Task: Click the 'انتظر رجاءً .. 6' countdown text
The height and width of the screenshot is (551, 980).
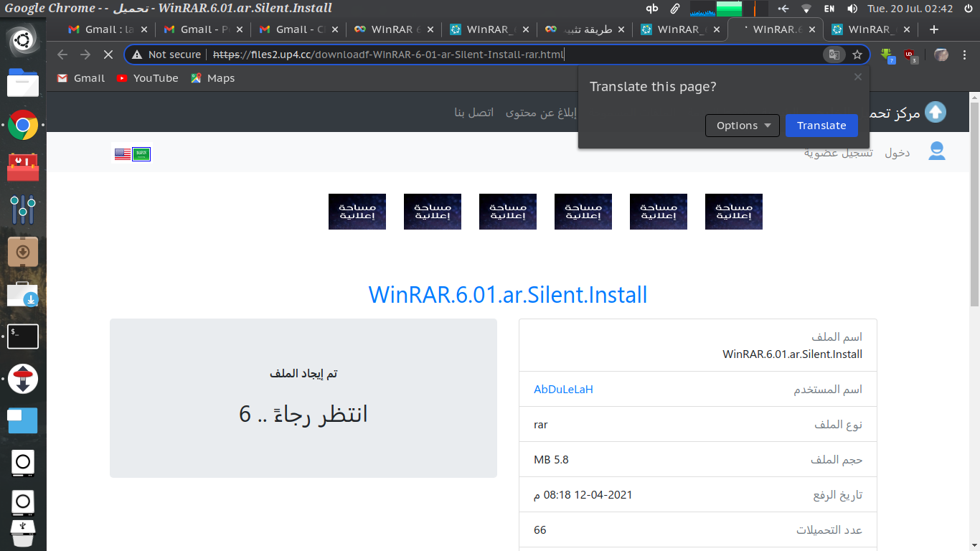Action: pyautogui.click(x=303, y=414)
